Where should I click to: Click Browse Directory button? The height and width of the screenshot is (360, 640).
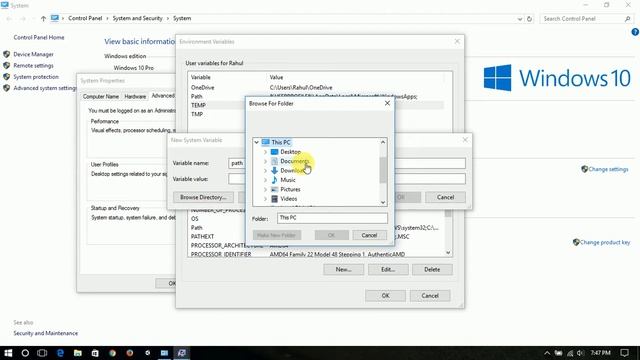(203, 197)
